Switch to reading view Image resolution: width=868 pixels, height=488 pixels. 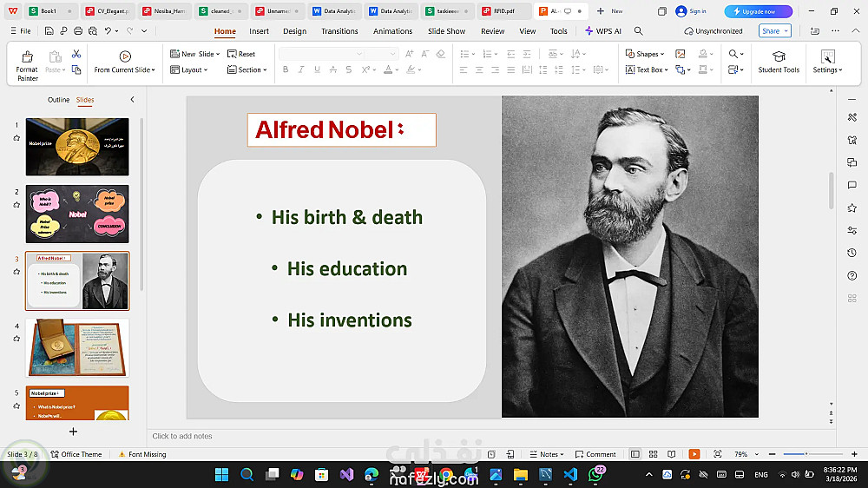672,454
